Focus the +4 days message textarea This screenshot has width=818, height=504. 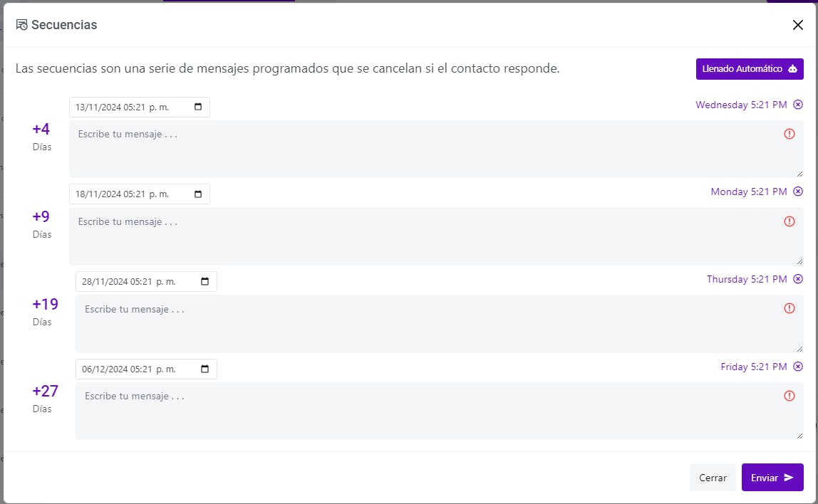pos(436,149)
